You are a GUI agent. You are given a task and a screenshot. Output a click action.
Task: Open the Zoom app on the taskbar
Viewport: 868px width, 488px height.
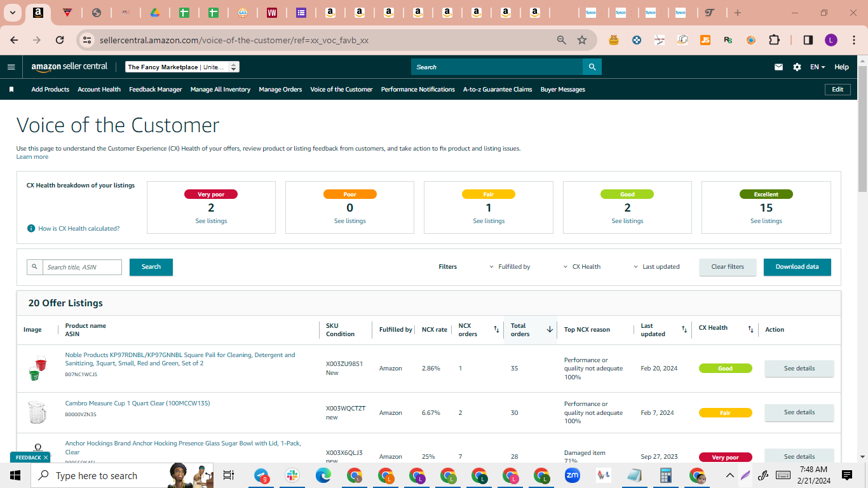(x=573, y=475)
